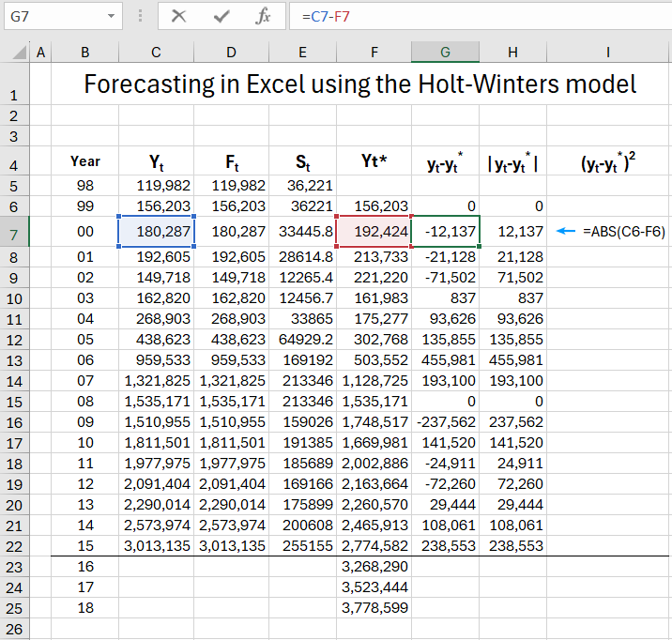Screen dimensions: 672x640
Task: Select row 7 header
Action: point(14,232)
